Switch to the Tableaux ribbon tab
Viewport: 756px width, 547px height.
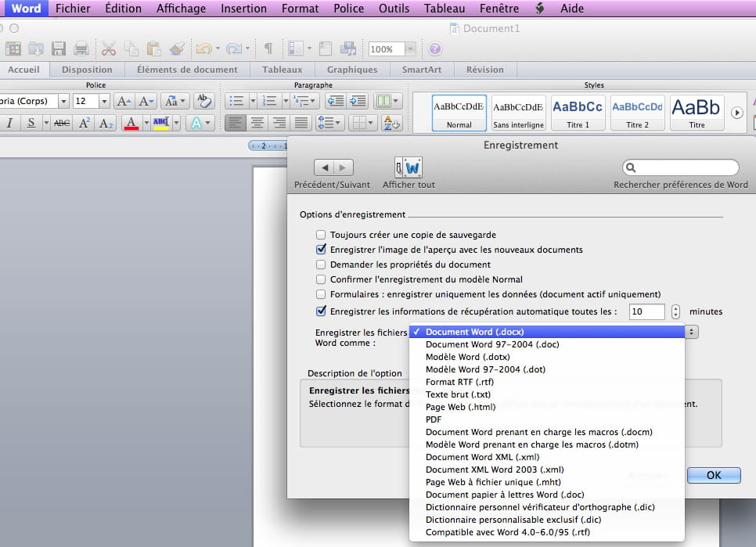tap(282, 70)
